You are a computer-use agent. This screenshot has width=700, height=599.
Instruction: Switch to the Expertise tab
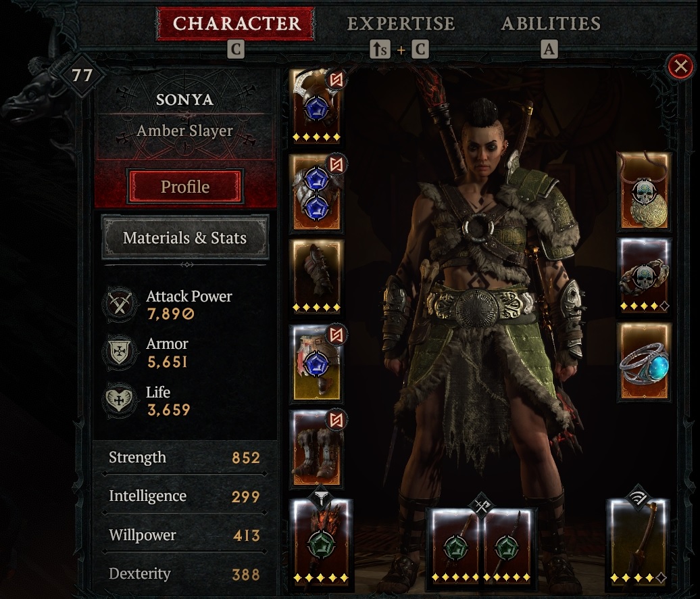pos(401,24)
